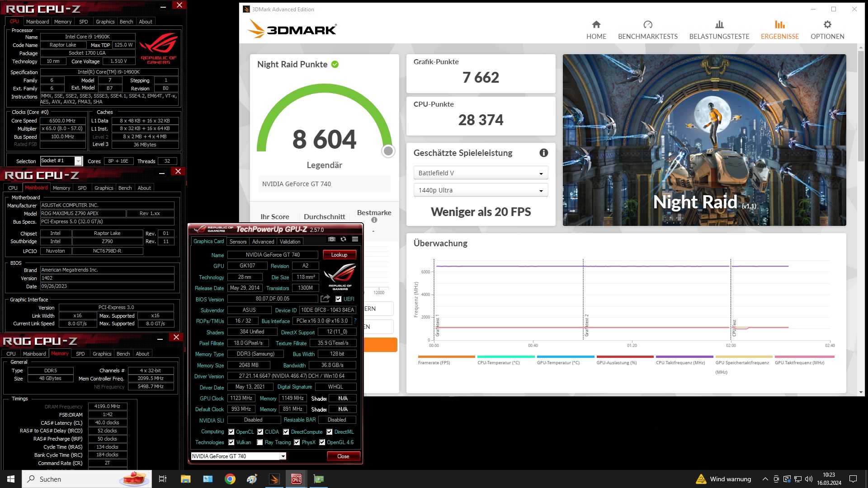868x488 pixels.
Task: Toggle the OpenGL 4.6 checkbox
Action: pyautogui.click(x=322, y=442)
